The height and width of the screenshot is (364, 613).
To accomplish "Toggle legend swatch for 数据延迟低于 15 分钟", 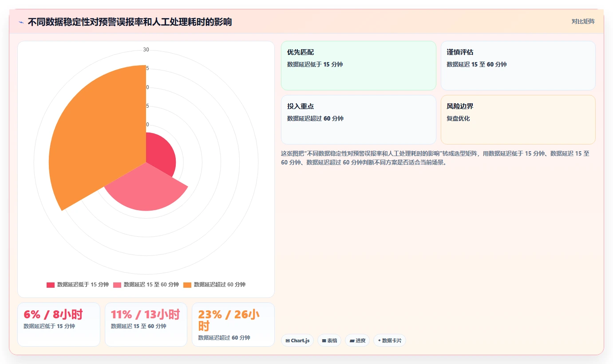I will click(51, 285).
